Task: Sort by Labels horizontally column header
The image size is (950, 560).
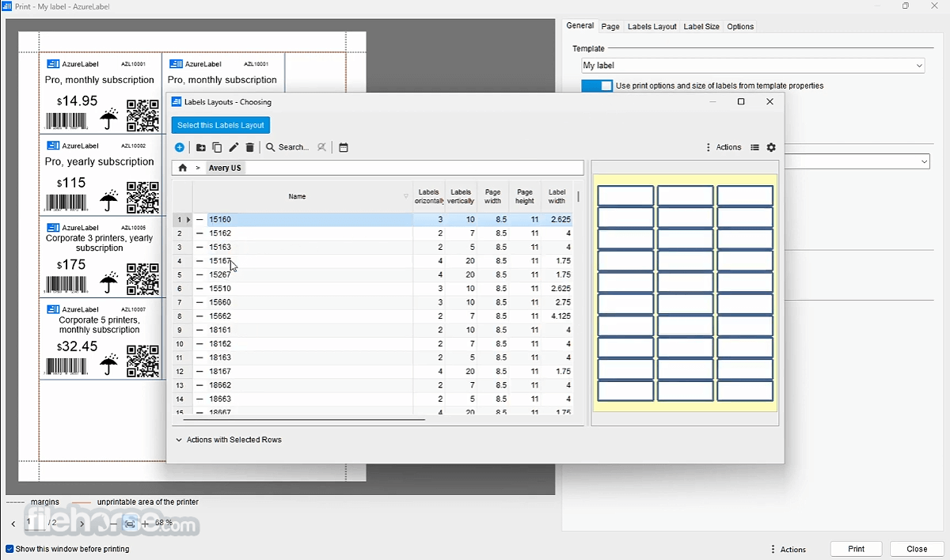Action: click(429, 196)
